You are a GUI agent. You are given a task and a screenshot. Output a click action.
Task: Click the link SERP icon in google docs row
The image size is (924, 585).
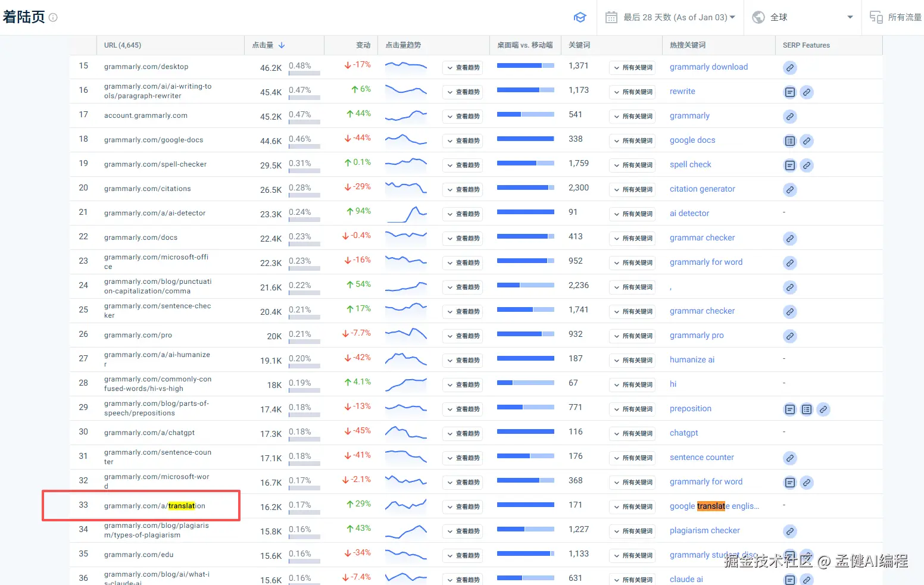coord(806,141)
